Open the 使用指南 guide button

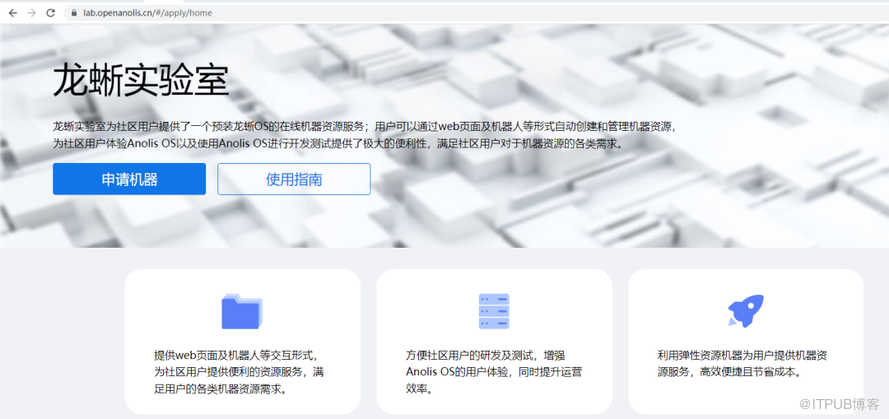pyautogui.click(x=294, y=179)
